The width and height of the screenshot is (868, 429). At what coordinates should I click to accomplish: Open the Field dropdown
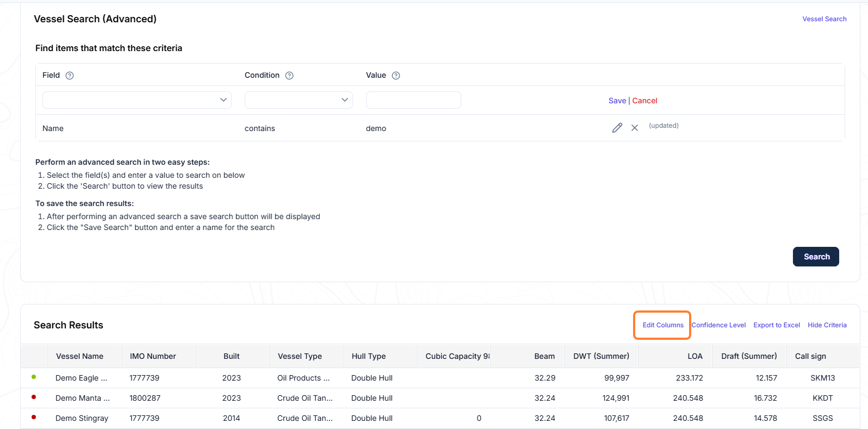click(x=137, y=100)
